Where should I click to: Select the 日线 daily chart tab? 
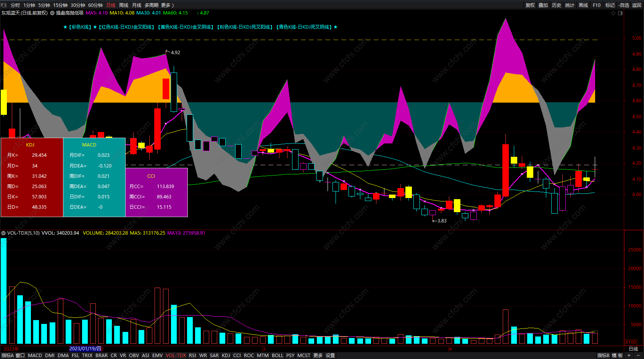[111, 5]
